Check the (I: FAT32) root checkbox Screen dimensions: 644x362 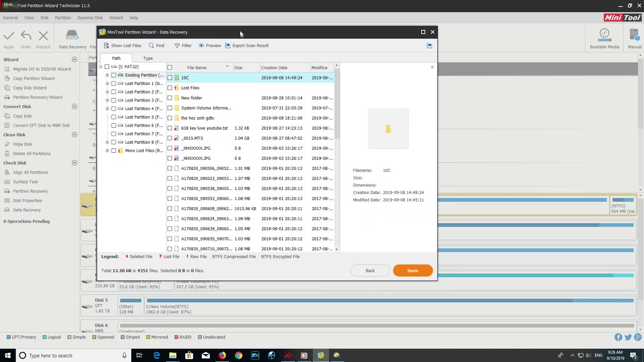tap(107, 66)
